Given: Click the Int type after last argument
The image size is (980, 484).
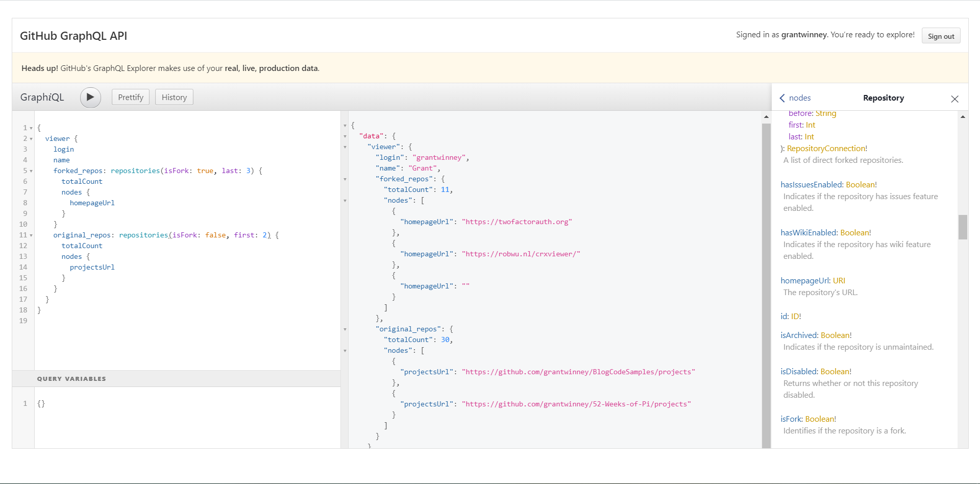Looking at the screenshot, I should 809,137.
